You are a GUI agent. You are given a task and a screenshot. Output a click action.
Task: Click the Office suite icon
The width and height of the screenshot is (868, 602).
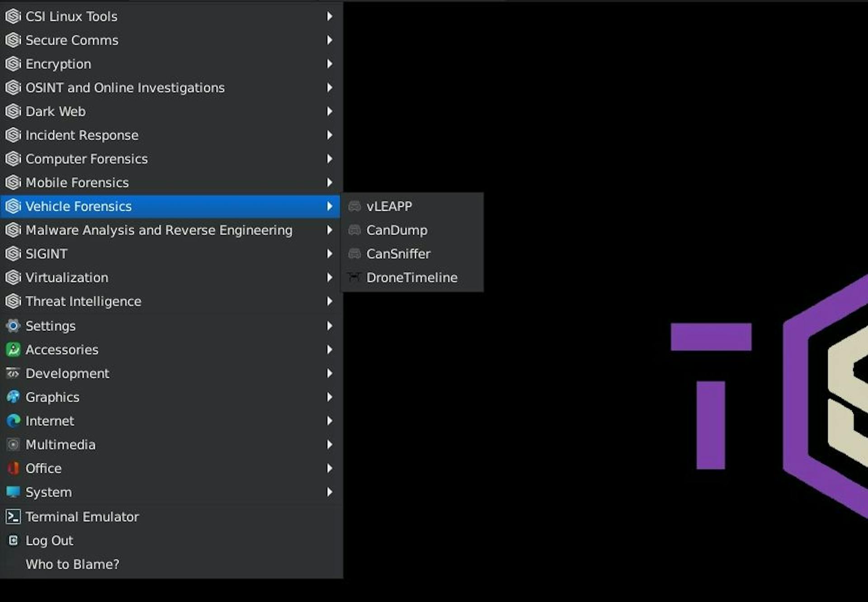click(x=13, y=468)
